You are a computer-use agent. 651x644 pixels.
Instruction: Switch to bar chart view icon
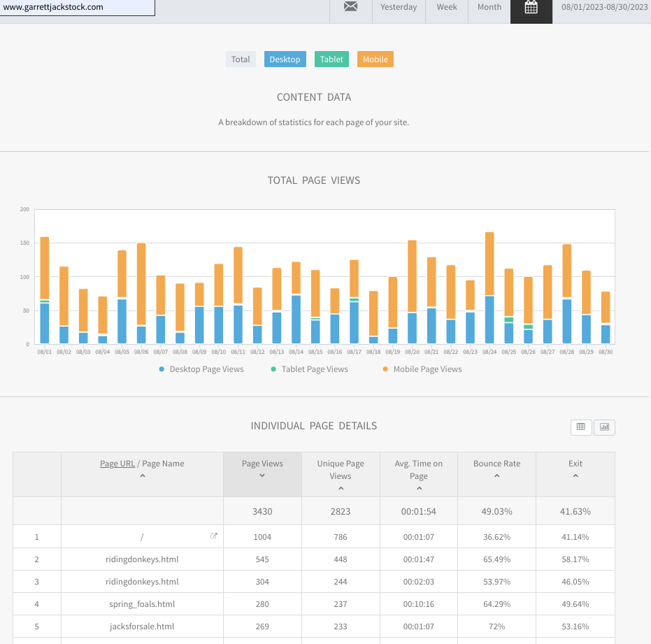pos(605,427)
